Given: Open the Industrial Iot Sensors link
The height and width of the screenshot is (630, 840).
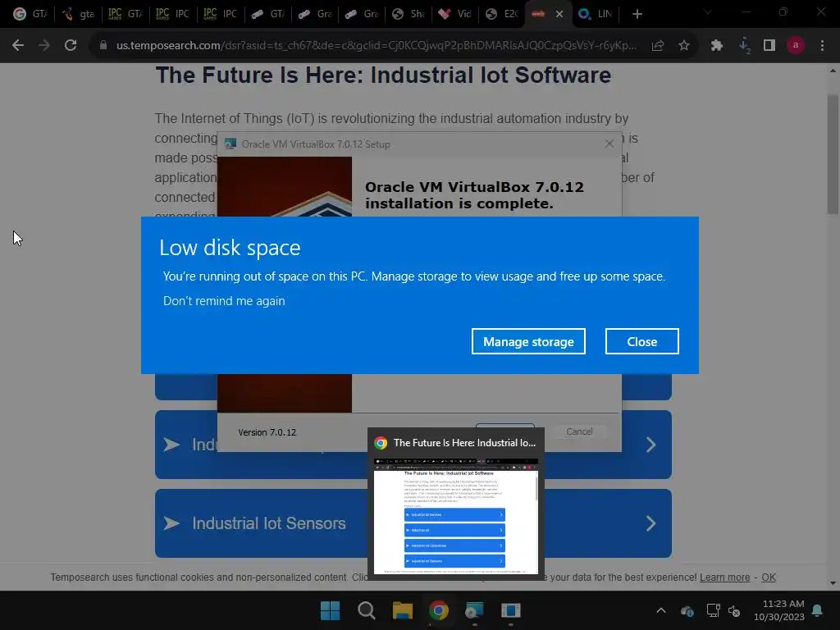Looking at the screenshot, I should coord(268,523).
